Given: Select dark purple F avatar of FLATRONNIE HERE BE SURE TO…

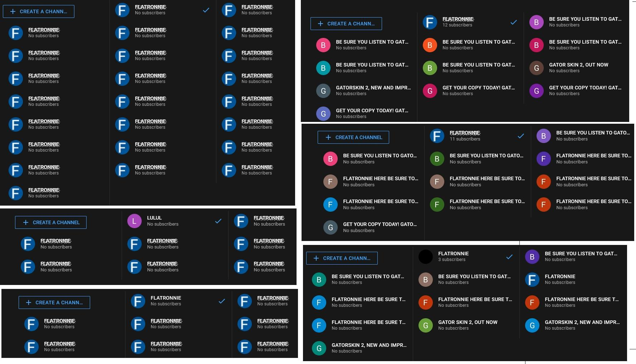Looking at the screenshot, I should coord(544,159).
